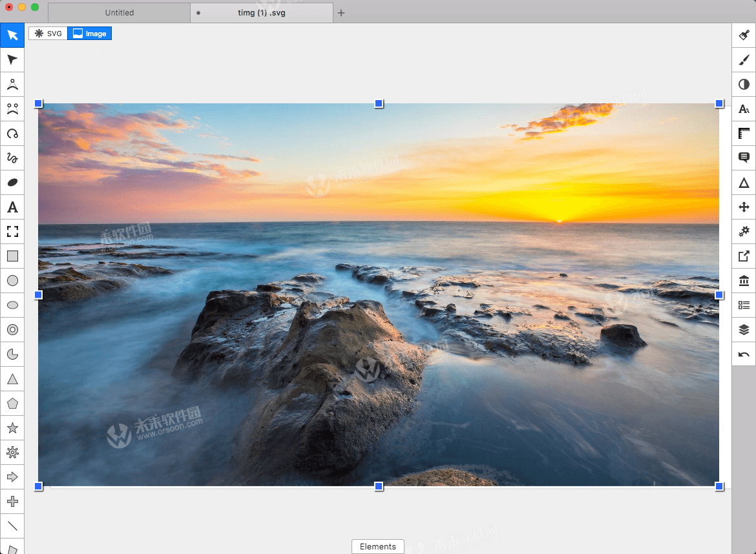Image resolution: width=756 pixels, height=554 pixels.
Task: Select the arrow selection tool
Action: click(x=12, y=35)
